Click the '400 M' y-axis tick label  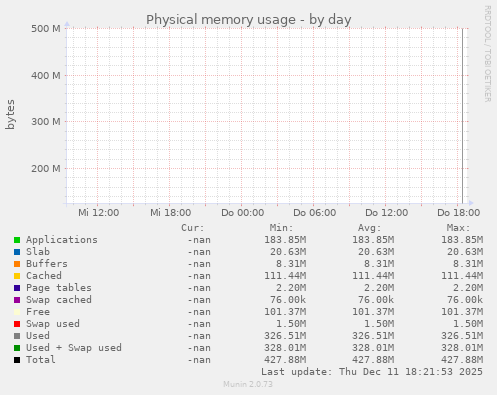46,76
